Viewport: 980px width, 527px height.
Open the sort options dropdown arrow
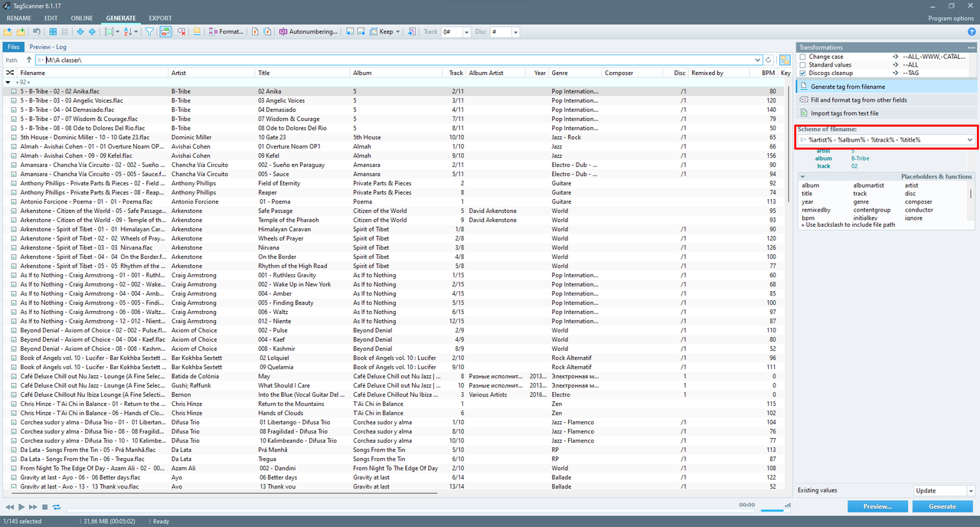(x=137, y=32)
